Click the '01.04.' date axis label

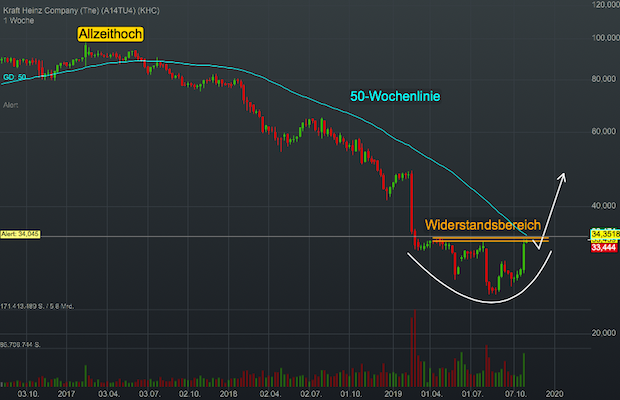tap(431, 394)
